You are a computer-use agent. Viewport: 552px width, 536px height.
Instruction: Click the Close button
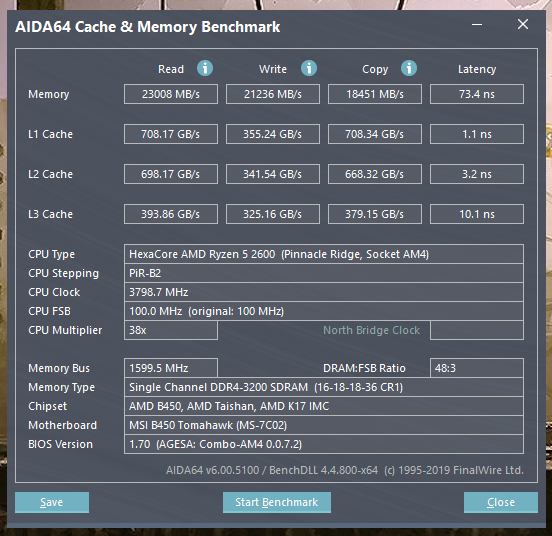(501, 502)
